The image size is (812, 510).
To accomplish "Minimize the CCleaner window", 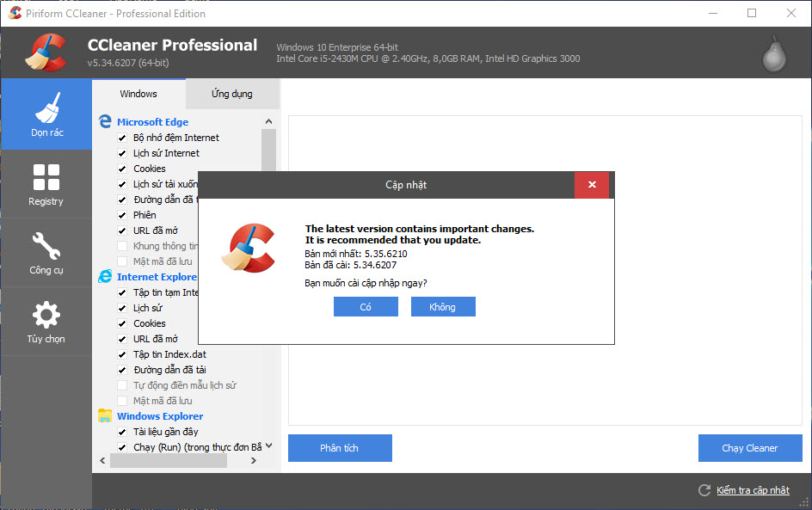I will pos(713,13).
